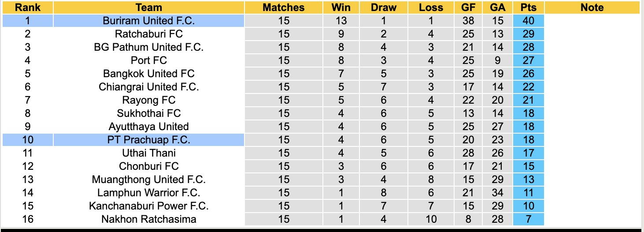Click Buriram United's 40 points cell
The image size is (644, 232).
point(528,21)
